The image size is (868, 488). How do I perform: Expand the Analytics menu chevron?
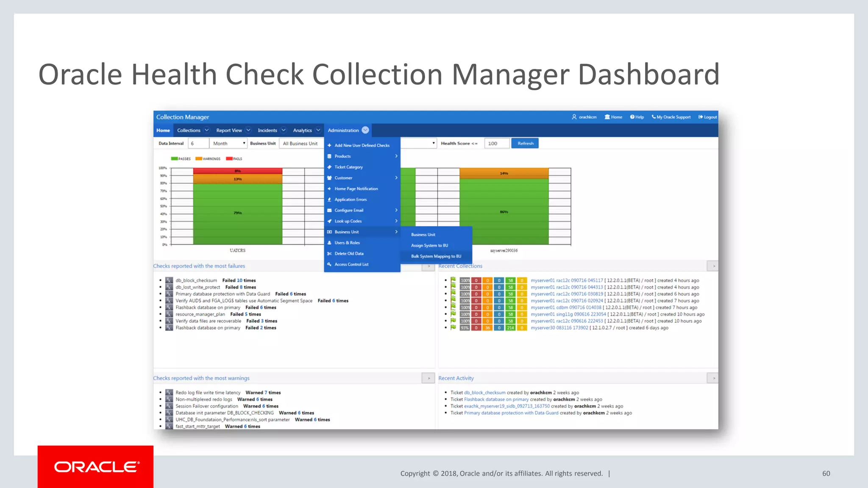(x=318, y=130)
